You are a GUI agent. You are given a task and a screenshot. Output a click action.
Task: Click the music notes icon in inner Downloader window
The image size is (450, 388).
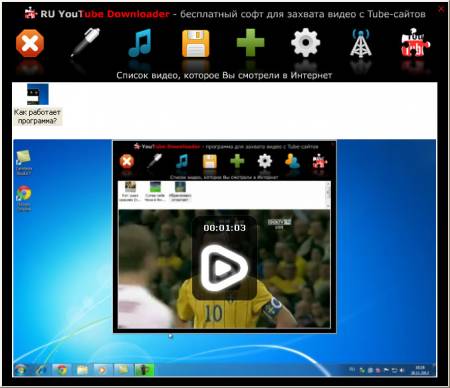click(x=182, y=161)
